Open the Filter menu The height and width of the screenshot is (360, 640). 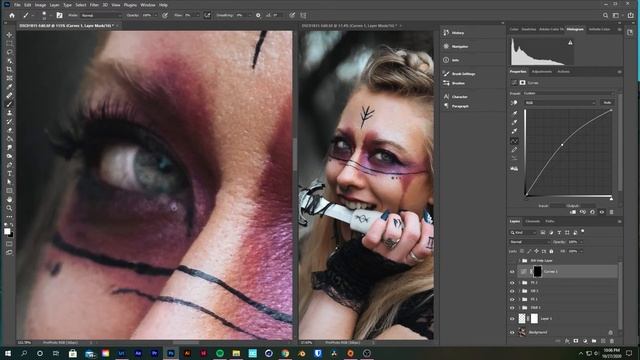pos(94,5)
